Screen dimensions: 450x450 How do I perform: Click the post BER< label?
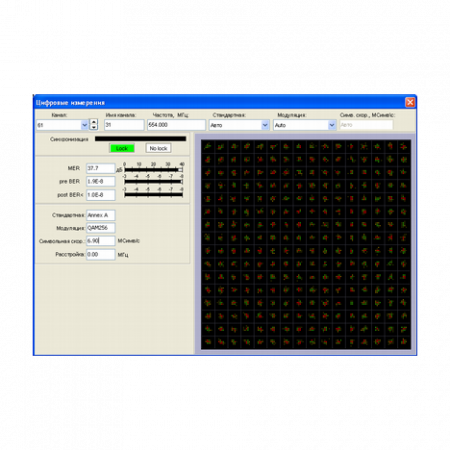70,195
